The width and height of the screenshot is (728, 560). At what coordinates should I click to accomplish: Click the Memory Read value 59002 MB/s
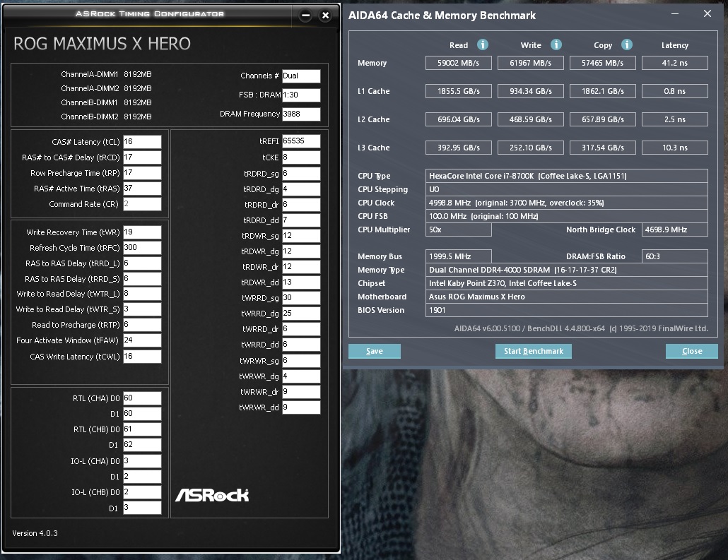coord(458,63)
